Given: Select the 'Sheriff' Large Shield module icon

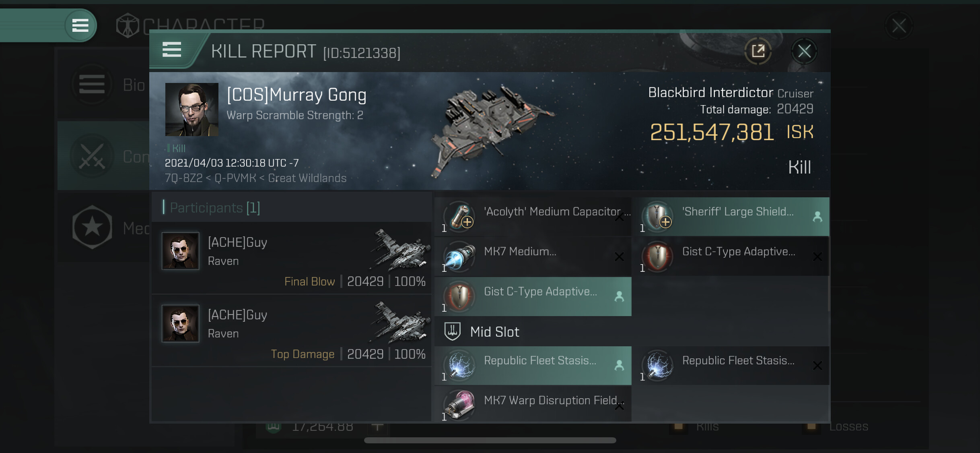Looking at the screenshot, I should coord(658,216).
